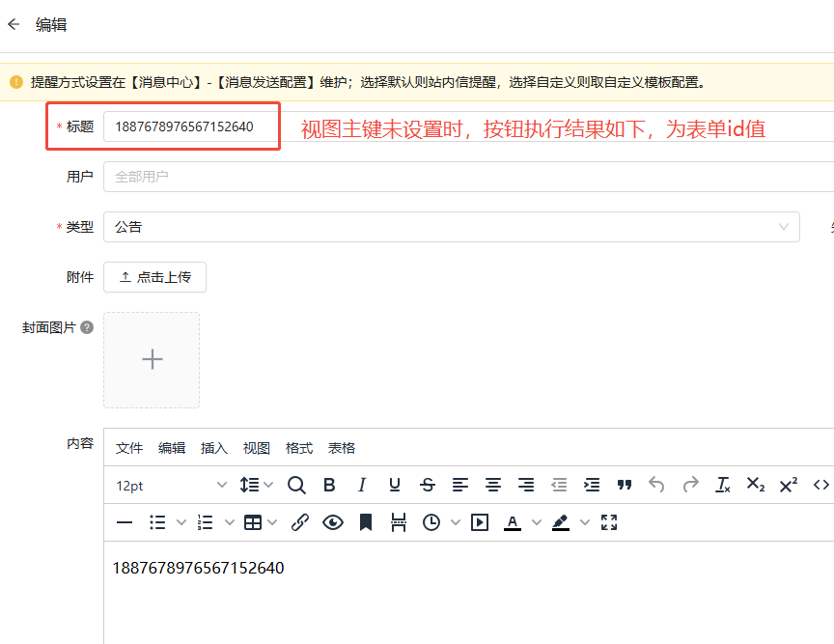Viewport: 834px width, 644px height.
Task: Click the text color swatch button
Action: [x=513, y=522]
